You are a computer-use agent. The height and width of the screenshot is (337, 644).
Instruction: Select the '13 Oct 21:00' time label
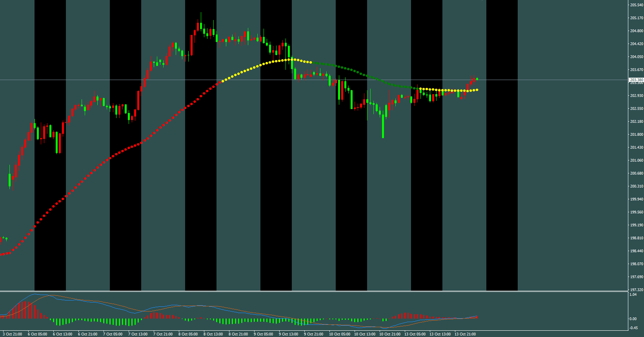pos(465,334)
